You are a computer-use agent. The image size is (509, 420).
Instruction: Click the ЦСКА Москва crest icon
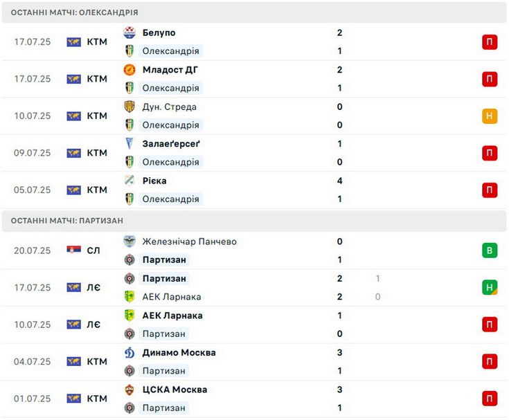130,390
